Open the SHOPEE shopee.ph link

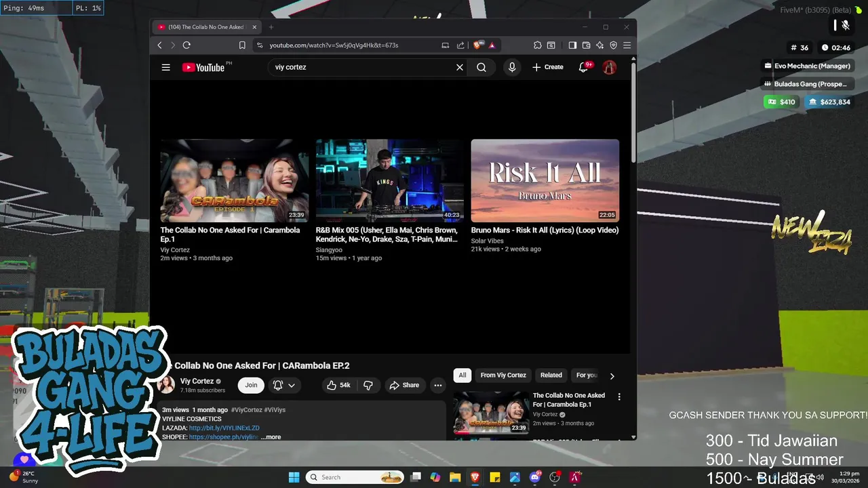click(224, 437)
